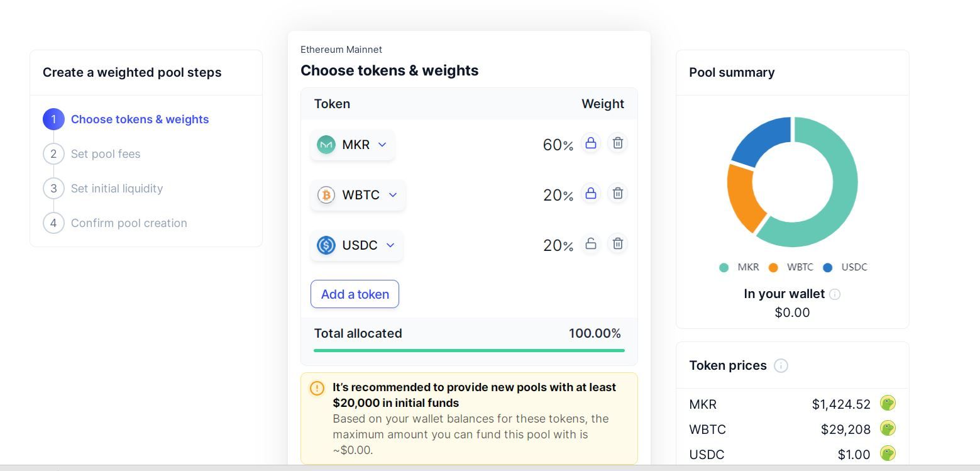Viewport: 980px width, 471px height.
Task: Open the Confirm pool creation step
Action: (128, 223)
